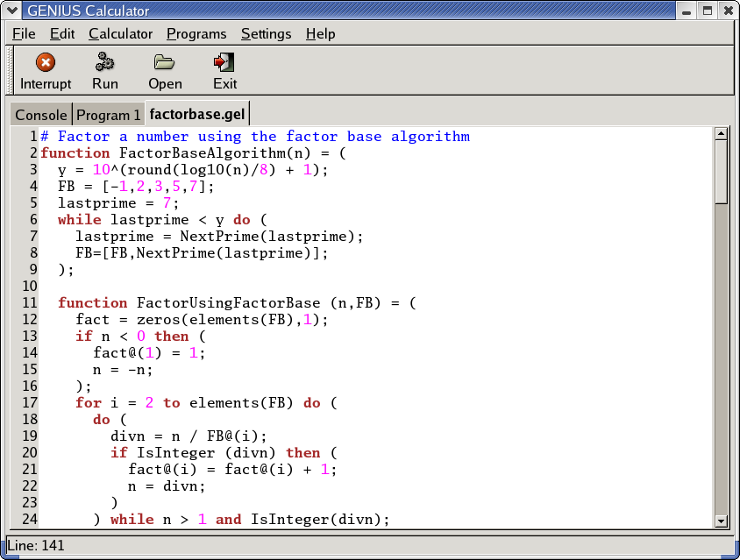
Task: Click 'lastprime = NextPrime(lastprime);' line
Action: [x=219, y=237]
